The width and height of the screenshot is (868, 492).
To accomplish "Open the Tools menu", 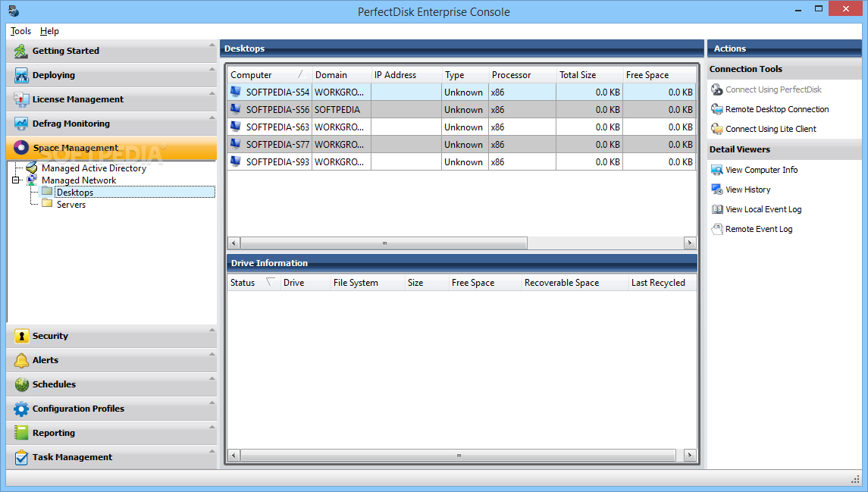I will click(x=21, y=31).
